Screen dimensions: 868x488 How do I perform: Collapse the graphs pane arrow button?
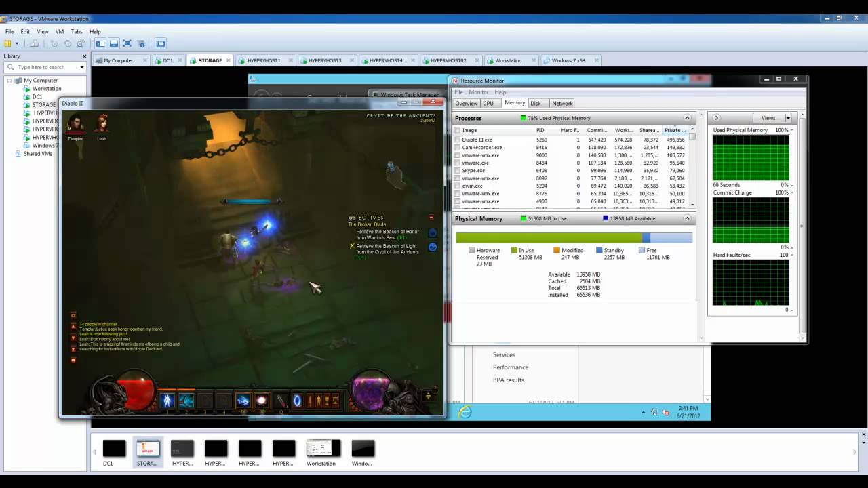tap(716, 118)
